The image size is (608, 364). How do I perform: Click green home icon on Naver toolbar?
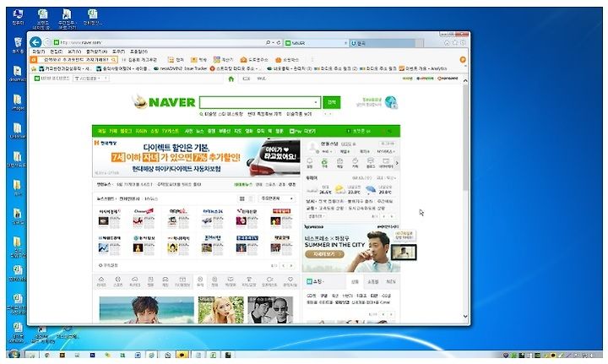pyautogui.click(x=231, y=79)
